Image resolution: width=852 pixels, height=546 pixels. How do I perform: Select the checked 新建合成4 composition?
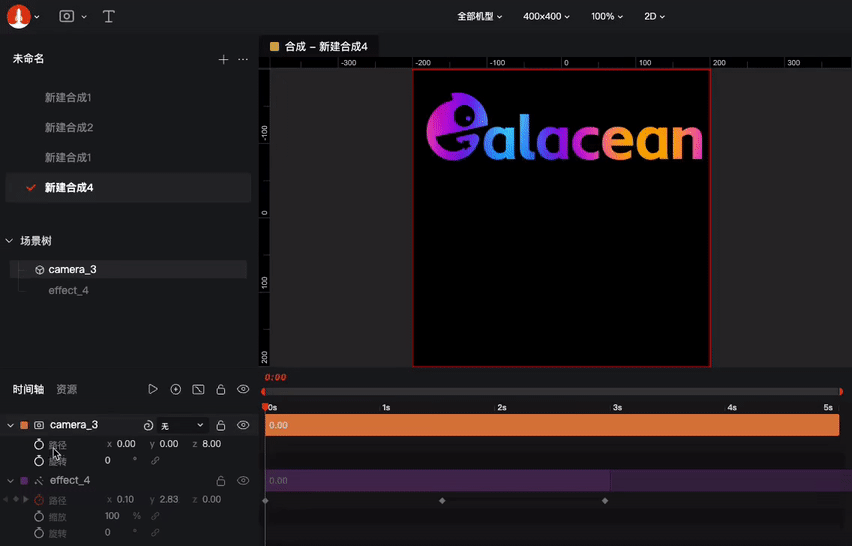pyautogui.click(x=128, y=187)
